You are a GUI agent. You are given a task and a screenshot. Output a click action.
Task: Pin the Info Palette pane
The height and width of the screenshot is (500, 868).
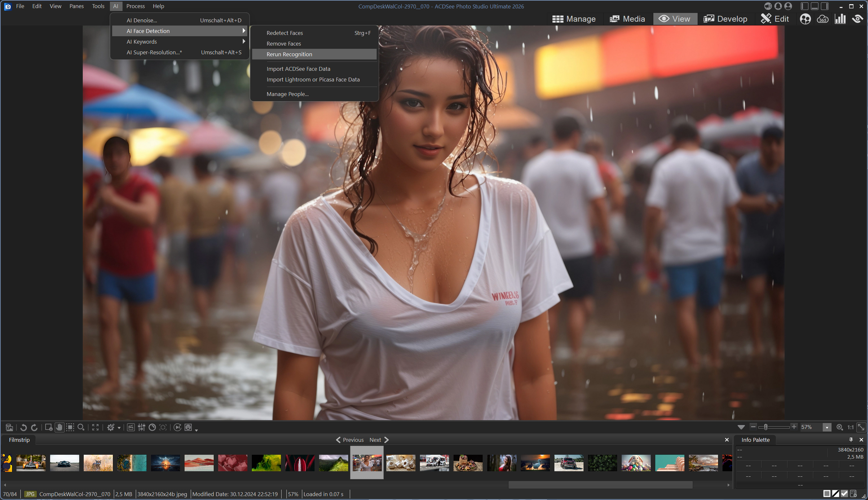coord(851,440)
